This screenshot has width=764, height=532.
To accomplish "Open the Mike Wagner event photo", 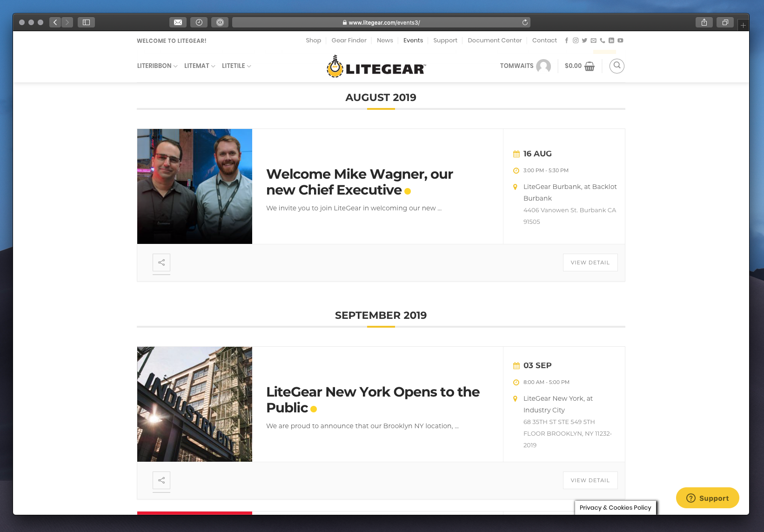I will 194,186.
